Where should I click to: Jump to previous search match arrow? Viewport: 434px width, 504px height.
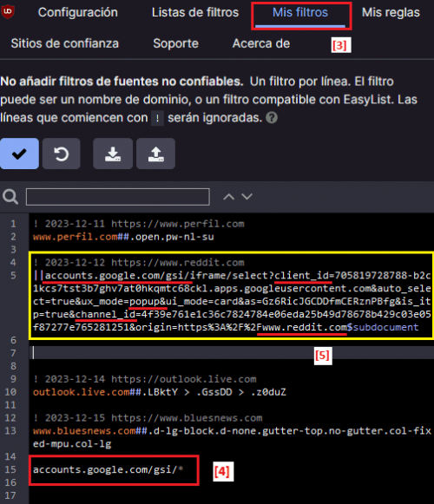click(229, 196)
